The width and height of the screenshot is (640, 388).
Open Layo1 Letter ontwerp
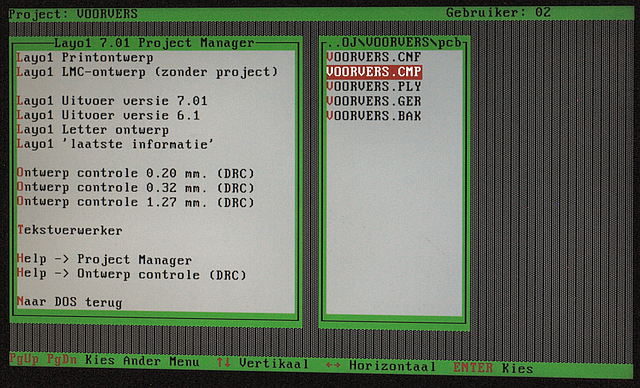(x=93, y=130)
